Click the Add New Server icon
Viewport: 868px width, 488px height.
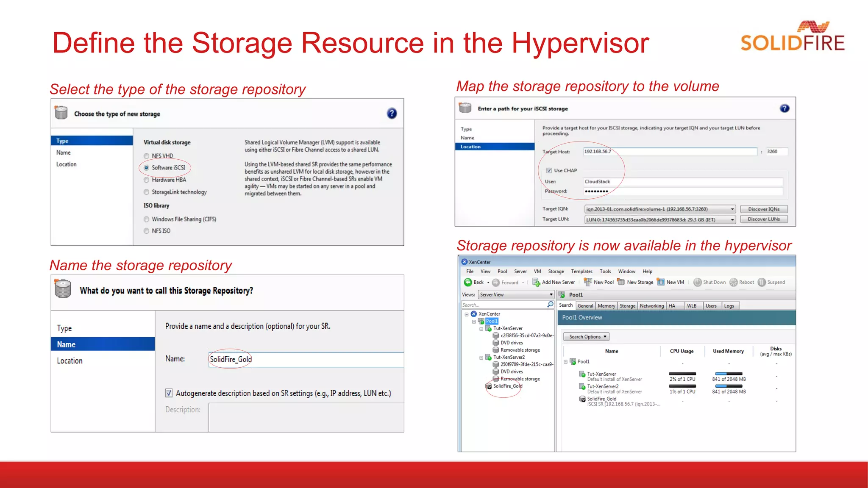point(536,282)
